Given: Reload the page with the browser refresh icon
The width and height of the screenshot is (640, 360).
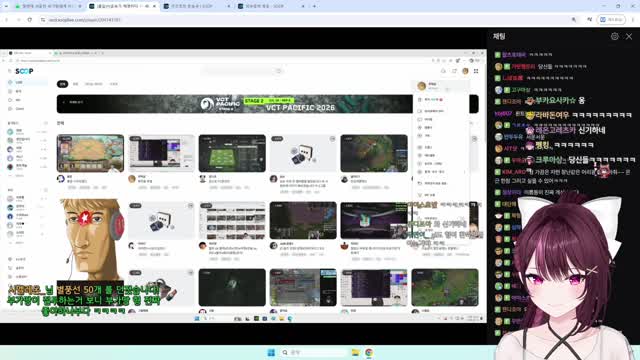Looking at the screenshot, I should click(x=29, y=20).
